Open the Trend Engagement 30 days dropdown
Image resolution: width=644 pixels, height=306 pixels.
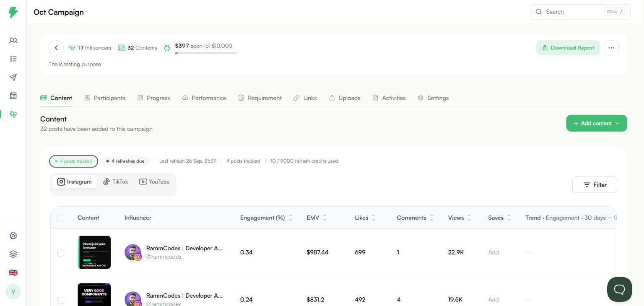click(568, 218)
